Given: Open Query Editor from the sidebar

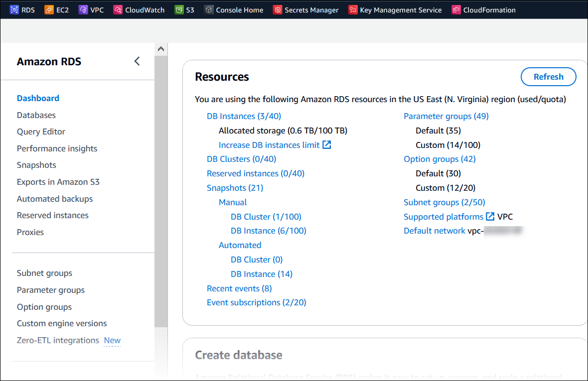Looking at the screenshot, I should [x=41, y=131].
